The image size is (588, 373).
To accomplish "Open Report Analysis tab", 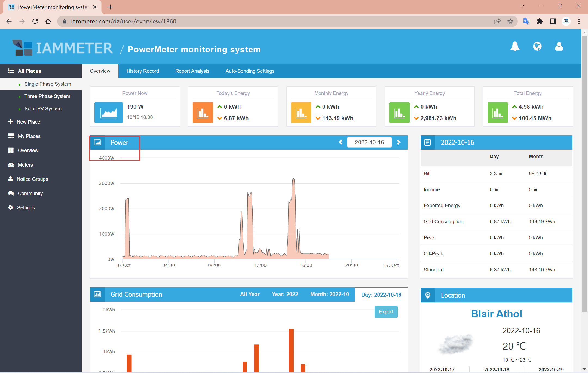I will point(192,71).
